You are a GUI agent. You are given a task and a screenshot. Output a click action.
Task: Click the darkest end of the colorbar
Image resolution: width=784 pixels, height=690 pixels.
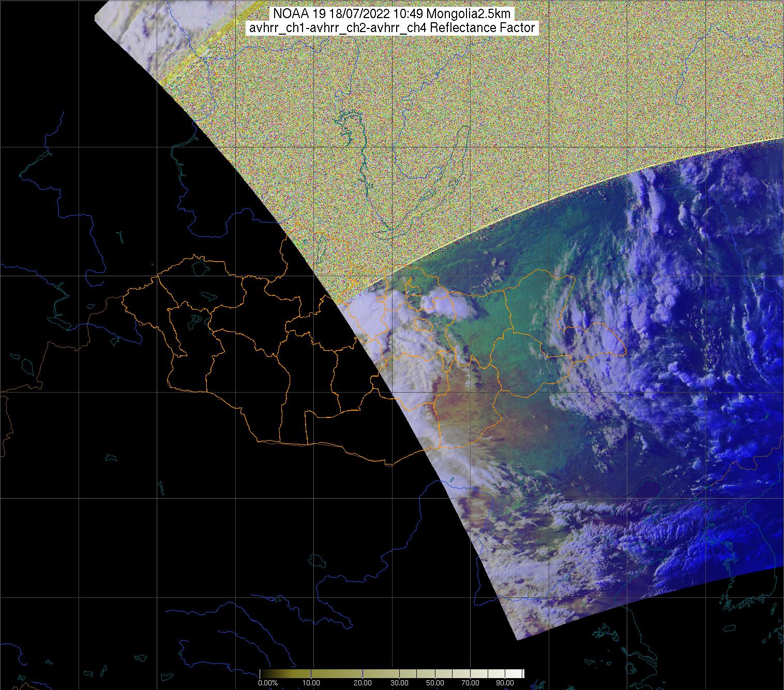(263, 673)
